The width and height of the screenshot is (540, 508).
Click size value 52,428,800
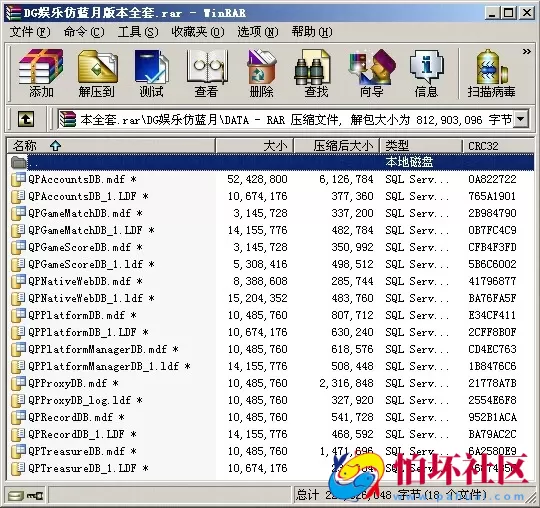(x=257, y=179)
